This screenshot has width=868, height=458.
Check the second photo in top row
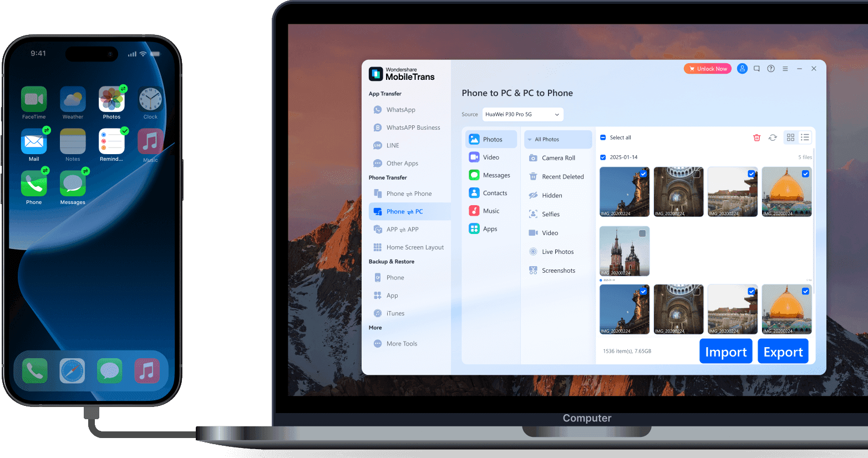click(x=697, y=174)
